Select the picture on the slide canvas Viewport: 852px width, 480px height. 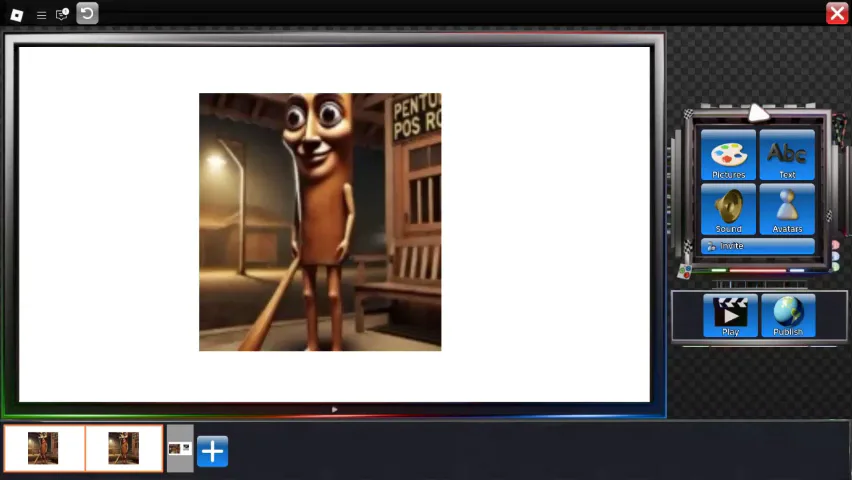coord(320,222)
